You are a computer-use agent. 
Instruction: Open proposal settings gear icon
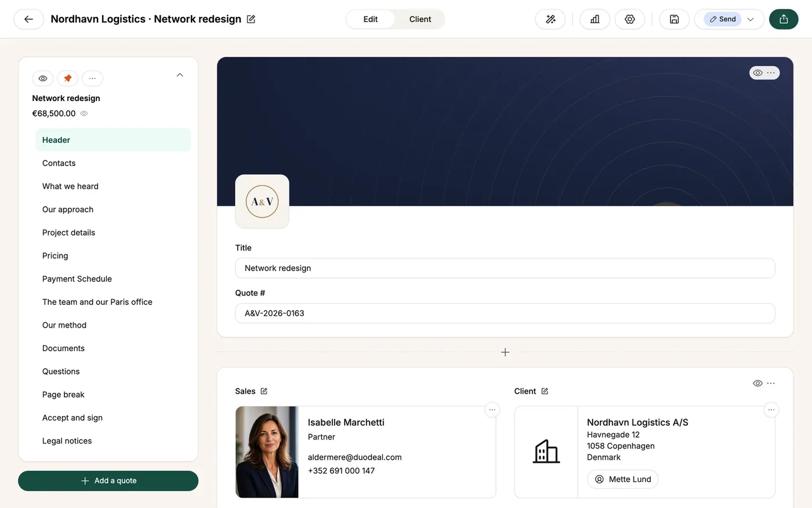click(x=630, y=19)
